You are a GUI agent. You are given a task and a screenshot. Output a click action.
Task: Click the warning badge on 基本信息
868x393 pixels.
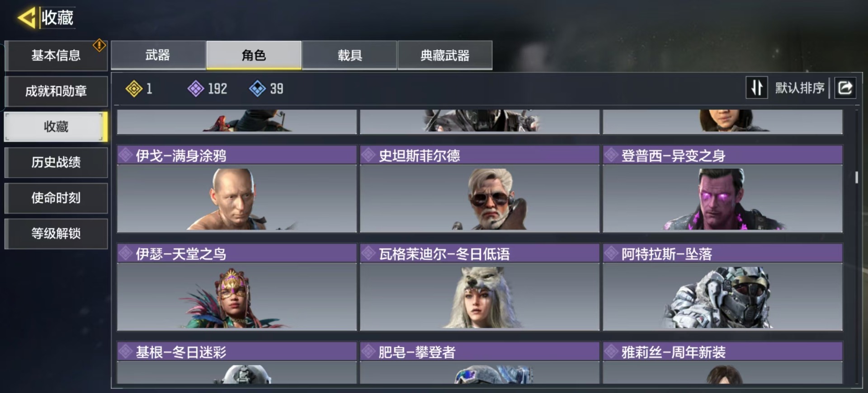coord(99,45)
